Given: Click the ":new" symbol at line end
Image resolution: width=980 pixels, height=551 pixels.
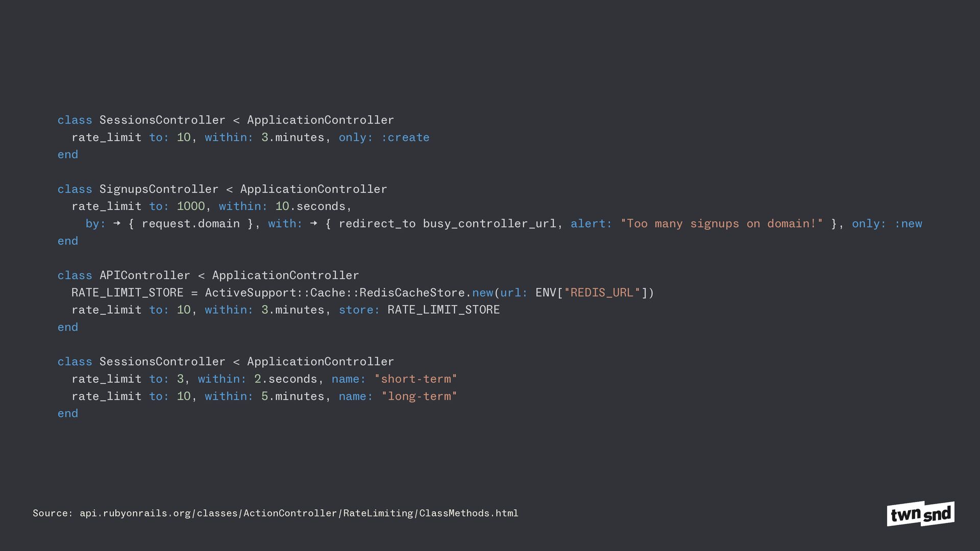Looking at the screenshot, I should click(908, 224).
